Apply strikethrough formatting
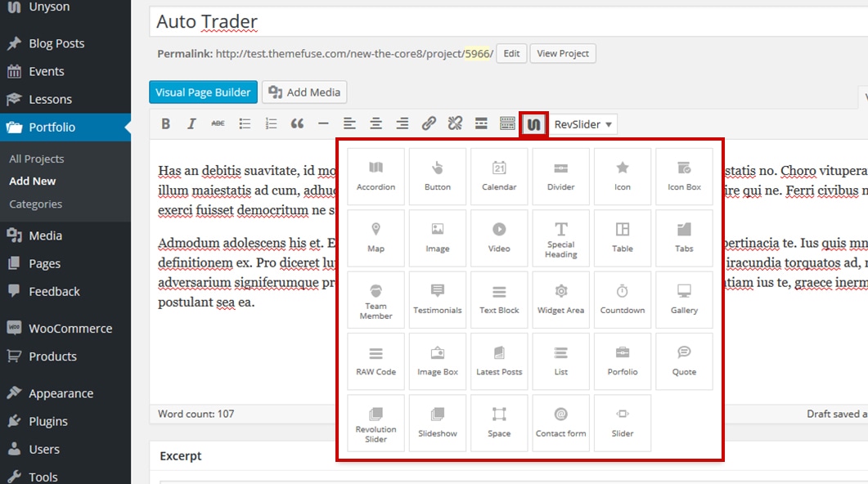868x484 pixels. tap(218, 124)
